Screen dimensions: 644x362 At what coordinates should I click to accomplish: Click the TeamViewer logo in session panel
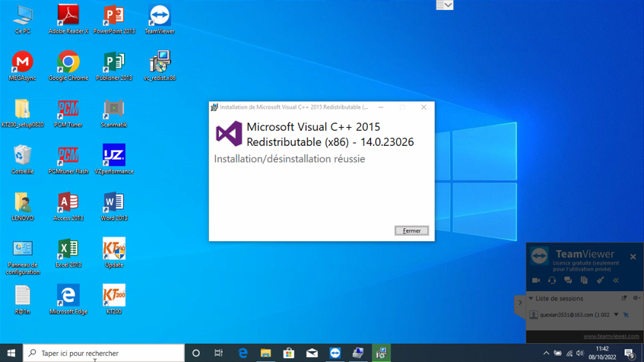pos(539,256)
